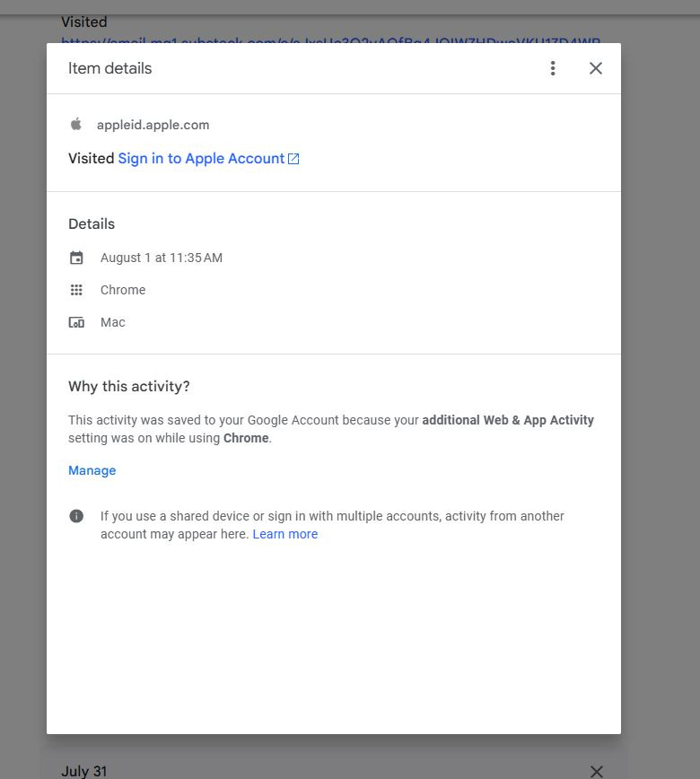The width and height of the screenshot is (700, 779).
Task: Click the July 31 date heading behind dialog
Action: click(84, 771)
